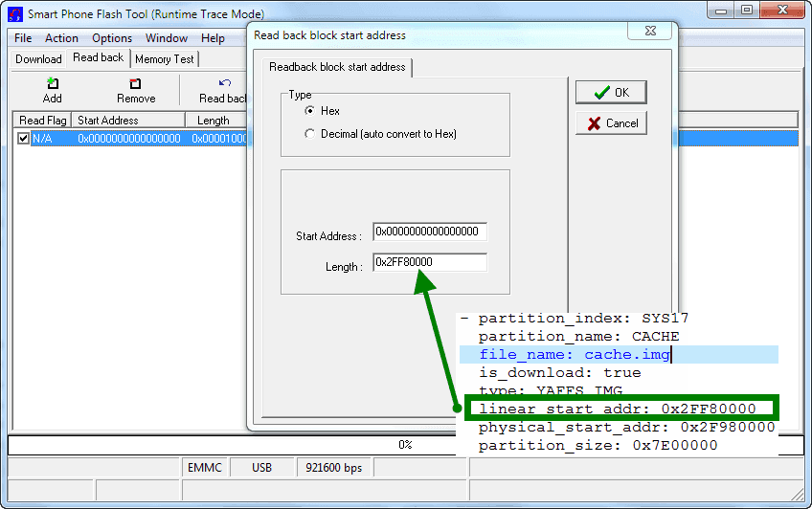Switch to the Read back tab
Screen dimensions: 812x509
[x=99, y=57]
